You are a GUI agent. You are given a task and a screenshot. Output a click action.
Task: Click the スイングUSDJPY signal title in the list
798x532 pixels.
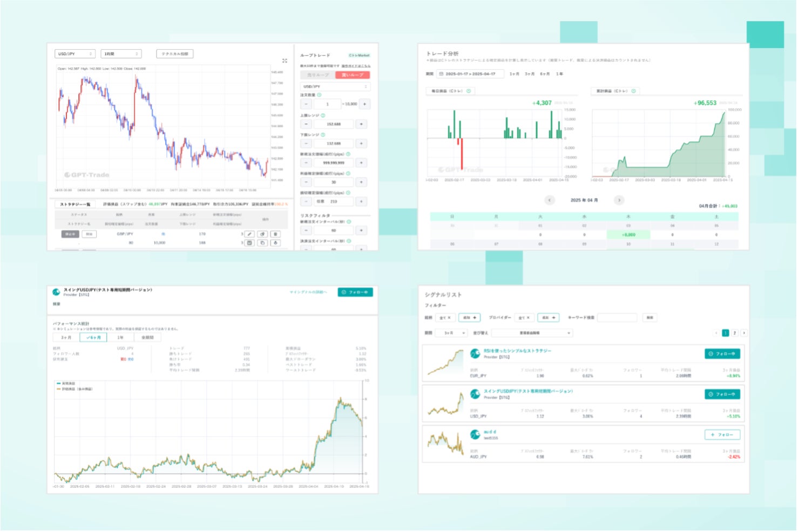pos(528,391)
